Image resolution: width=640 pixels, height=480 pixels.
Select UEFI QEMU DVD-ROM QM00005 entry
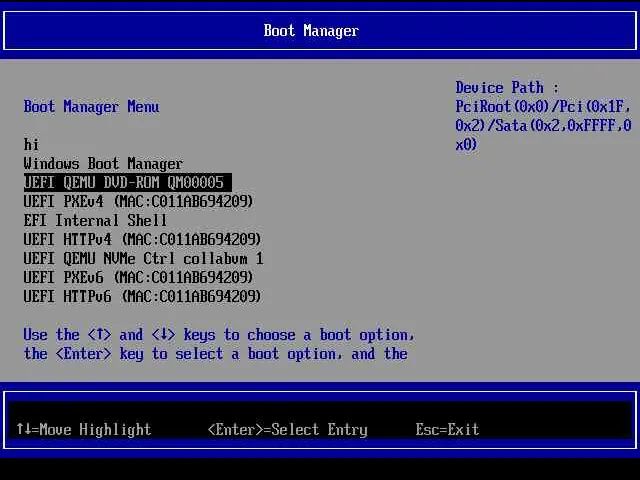tap(128, 182)
